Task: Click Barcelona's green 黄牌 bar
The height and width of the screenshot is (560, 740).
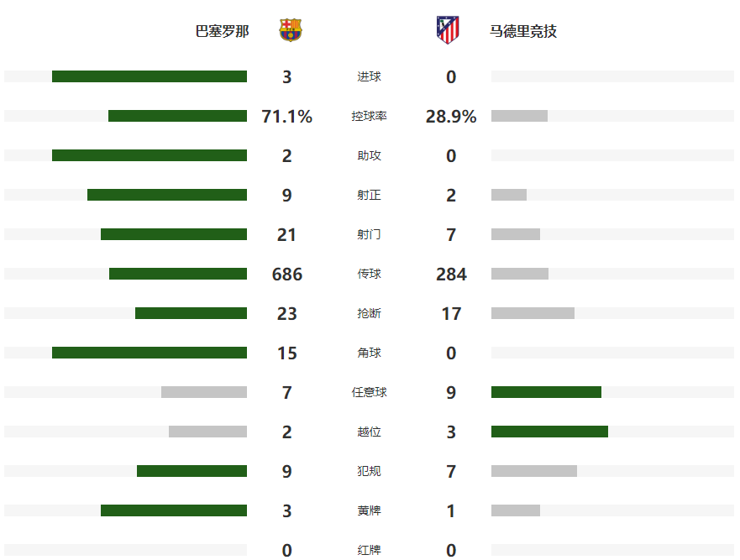Action: (x=174, y=510)
